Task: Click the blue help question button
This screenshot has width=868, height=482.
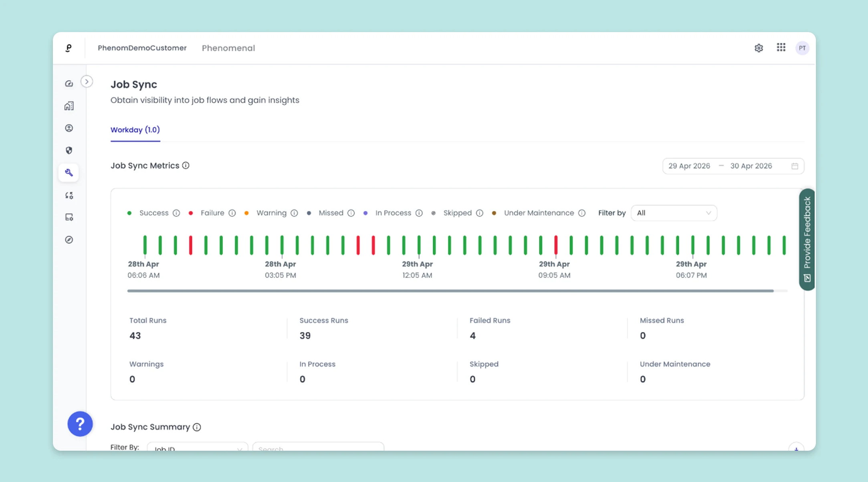Action: click(x=80, y=424)
